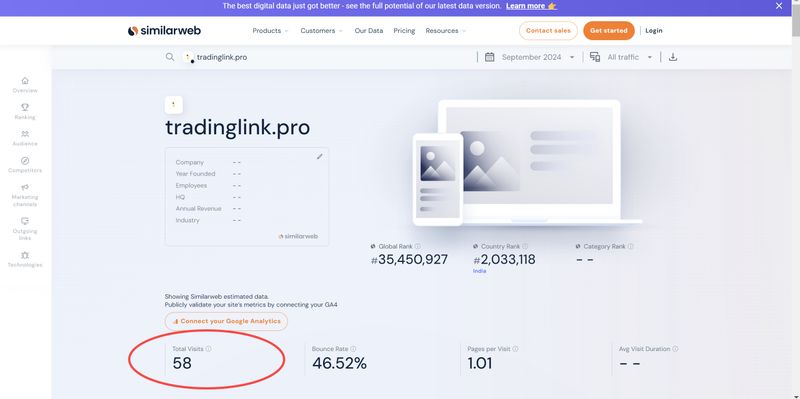800x399 pixels.
Task: Open the Outgoing links icon
Action: [x=25, y=221]
